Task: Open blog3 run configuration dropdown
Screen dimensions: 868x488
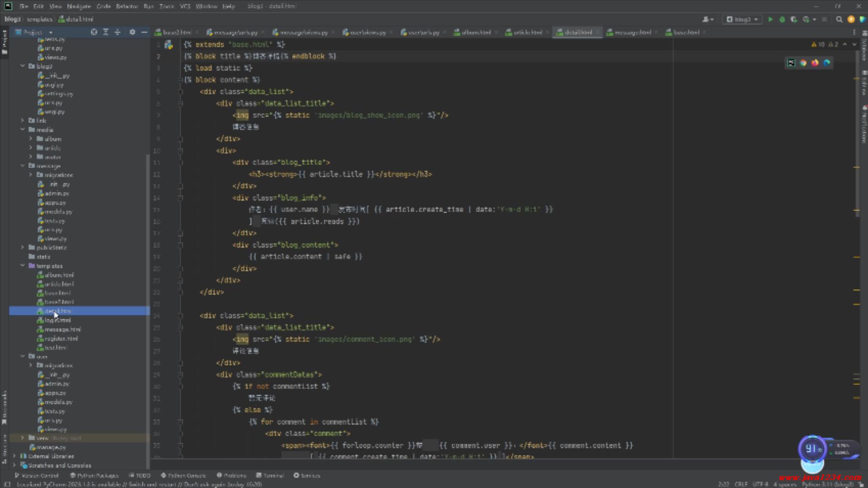Action: 742,19
